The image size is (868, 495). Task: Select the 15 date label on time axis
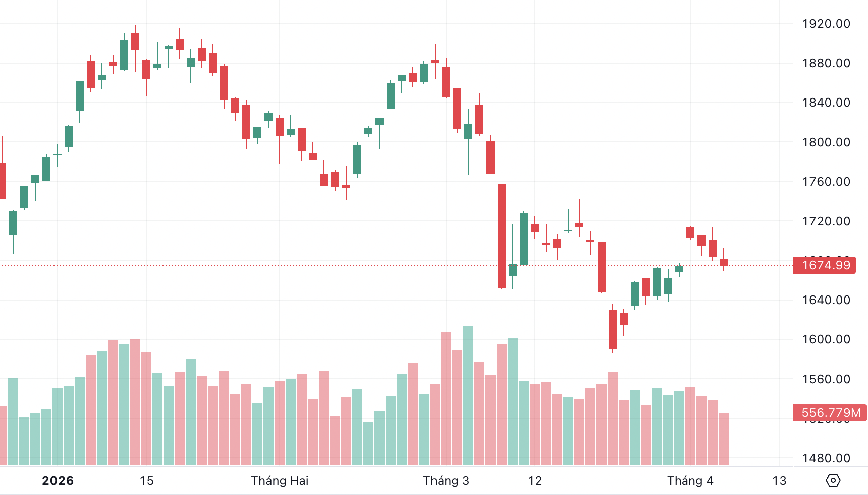(x=146, y=481)
